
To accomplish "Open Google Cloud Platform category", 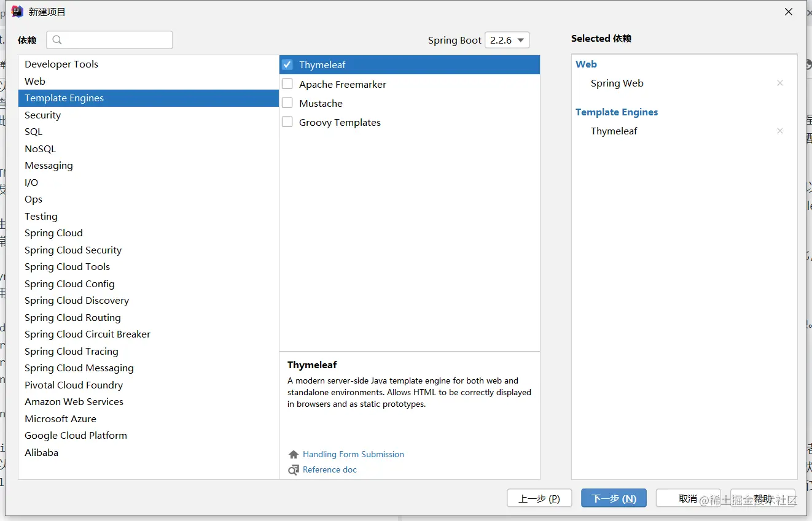I will point(149,436).
